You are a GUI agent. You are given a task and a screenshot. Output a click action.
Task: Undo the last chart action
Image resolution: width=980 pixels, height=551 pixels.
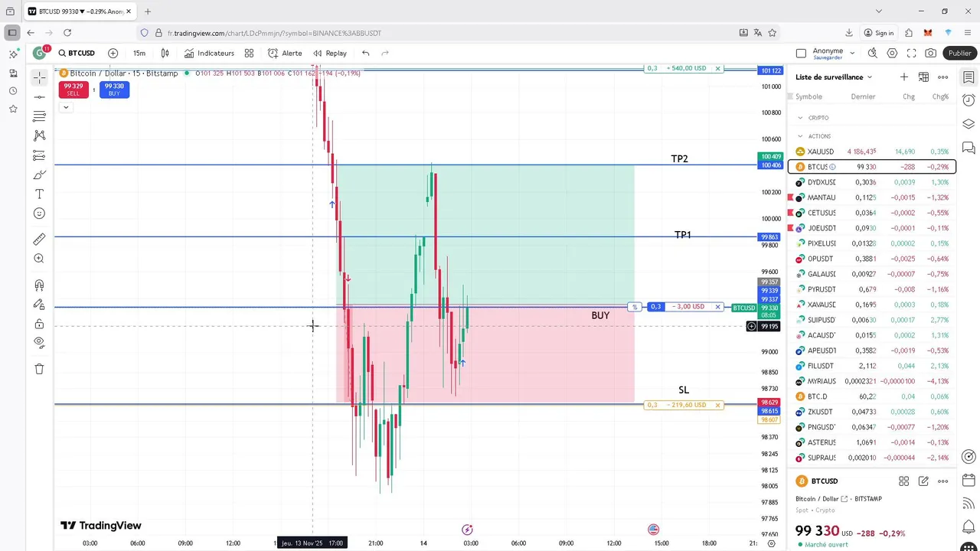366,53
